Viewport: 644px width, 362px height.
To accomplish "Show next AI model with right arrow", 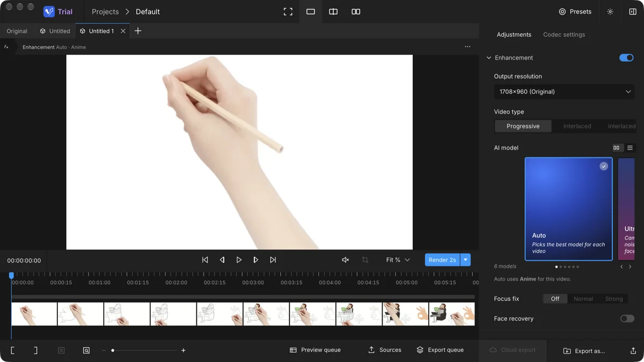I will (x=630, y=267).
